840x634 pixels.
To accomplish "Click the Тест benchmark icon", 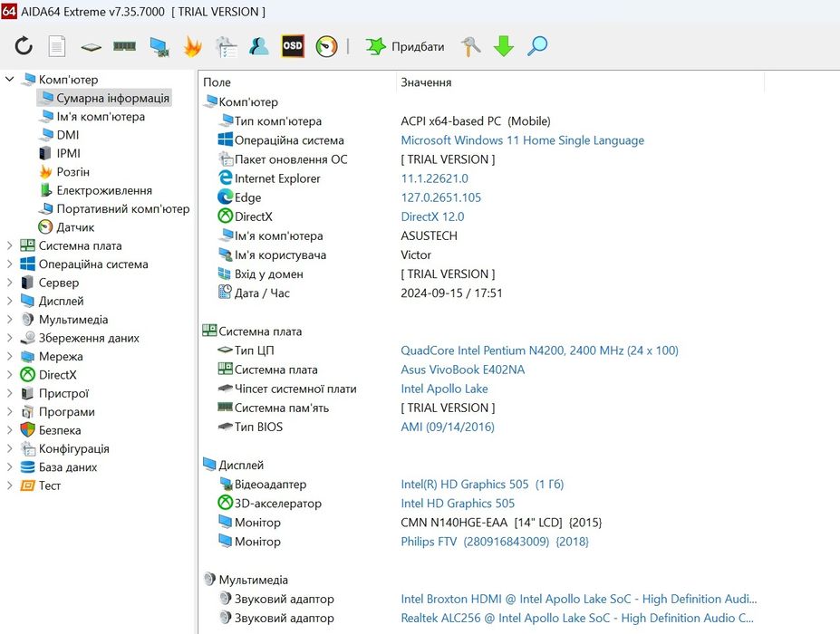I will click(27, 485).
